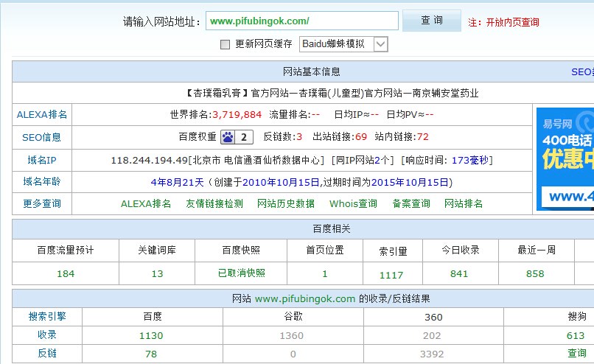Screen dimensions: 594x364
Task: Click the site title 杏璞霜乳膏 text
Action: [216, 93]
